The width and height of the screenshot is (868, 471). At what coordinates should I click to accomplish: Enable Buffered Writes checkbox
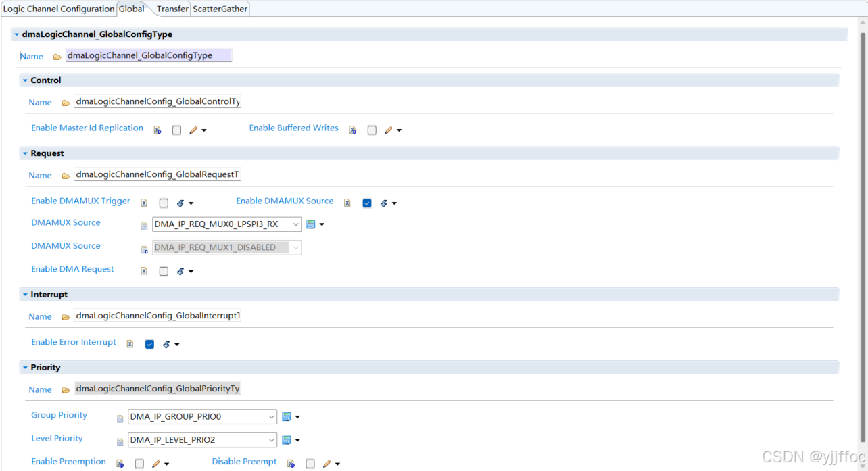(x=372, y=130)
